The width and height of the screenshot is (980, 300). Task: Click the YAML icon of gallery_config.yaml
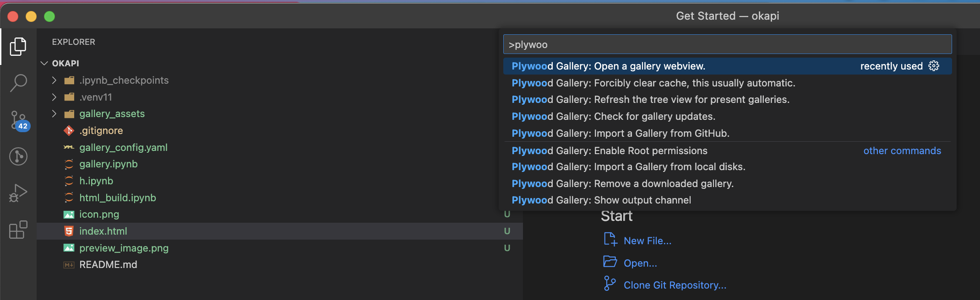point(69,147)
